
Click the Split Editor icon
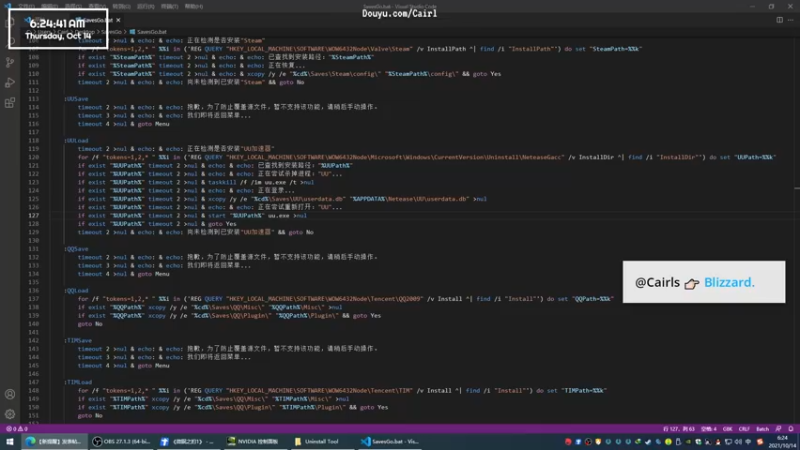click(780, 20)
